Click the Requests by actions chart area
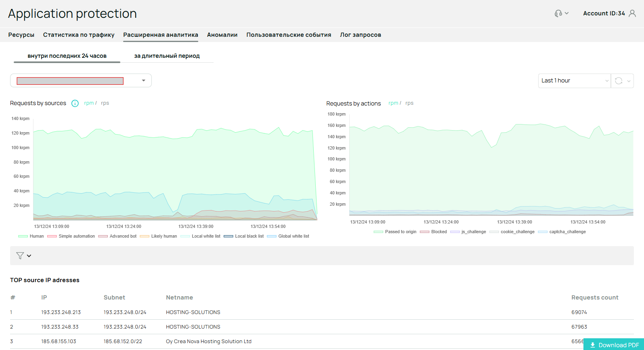 (491, 165)
